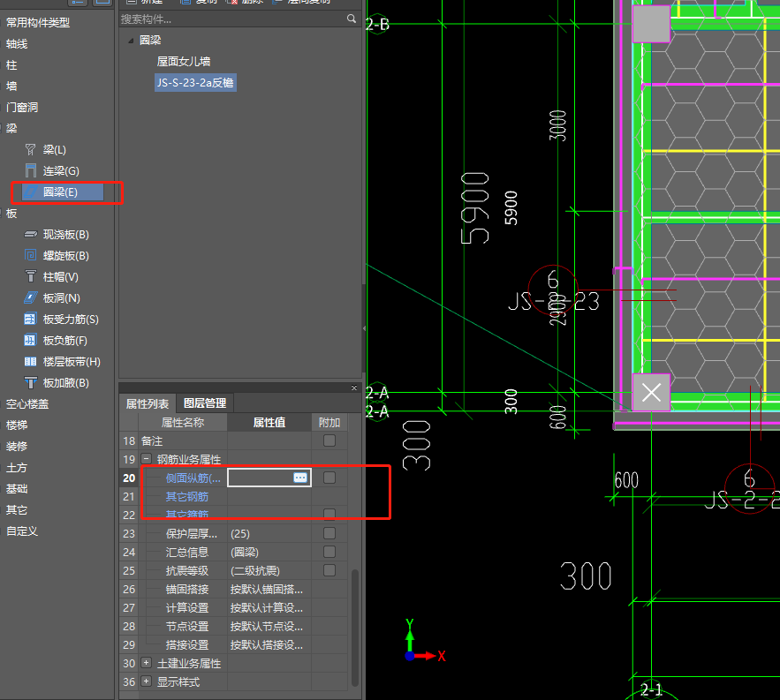The image size is (780, 700).
Task: Select the 板受力筋(S) rebar icon
Action: click(x=31, y=320)
